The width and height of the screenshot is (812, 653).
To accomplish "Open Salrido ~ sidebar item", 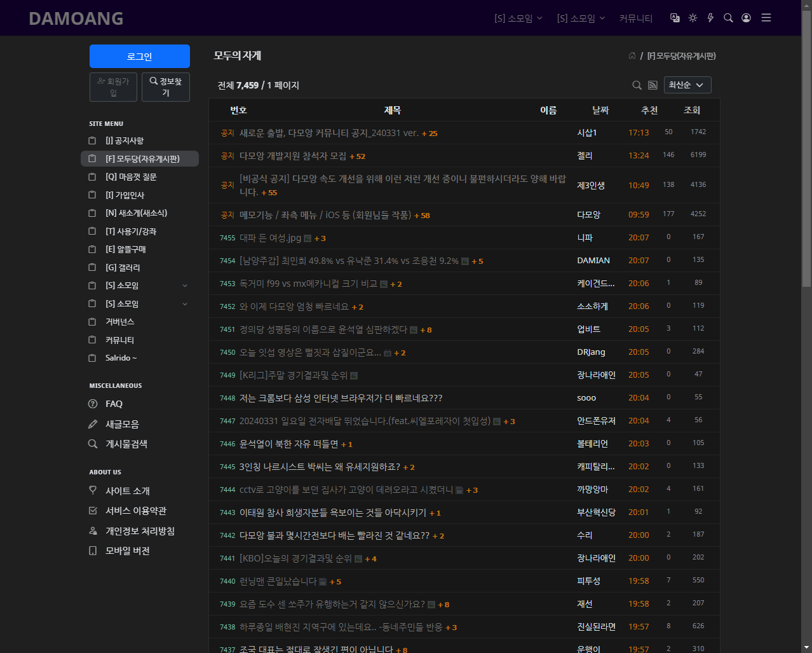I will 121,358.
